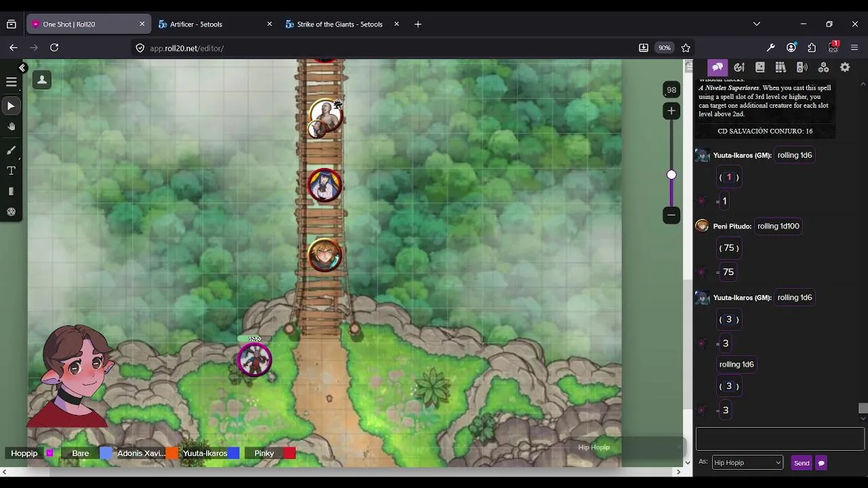Viewport: 868px width, 488px height.
Task: Click the Pinky player name
Action: [x=264, y=453]
